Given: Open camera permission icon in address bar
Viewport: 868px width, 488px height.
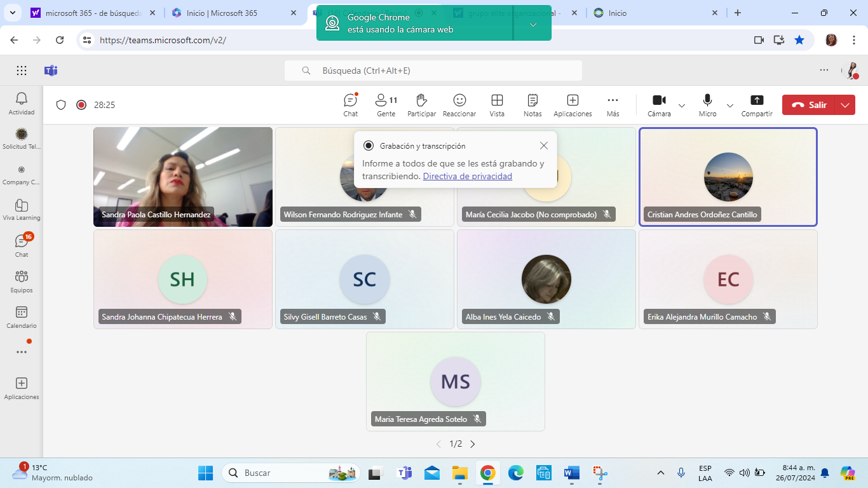Looking at the screenshot, I should click(x=759, y=40).
